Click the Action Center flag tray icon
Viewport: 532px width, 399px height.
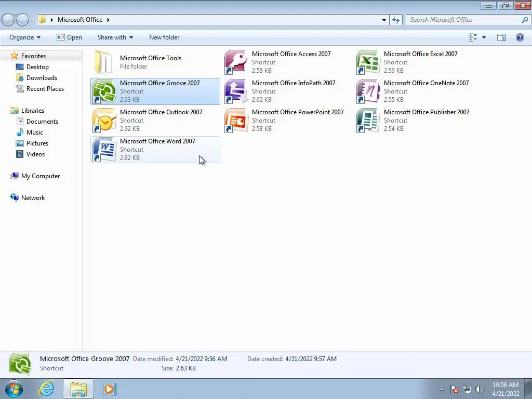455,389
